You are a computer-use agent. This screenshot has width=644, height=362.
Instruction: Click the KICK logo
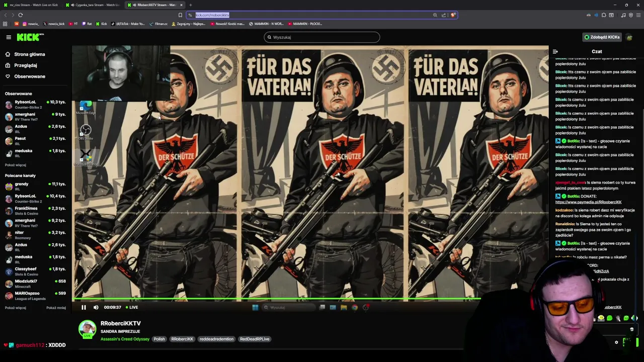pos(30,37)
